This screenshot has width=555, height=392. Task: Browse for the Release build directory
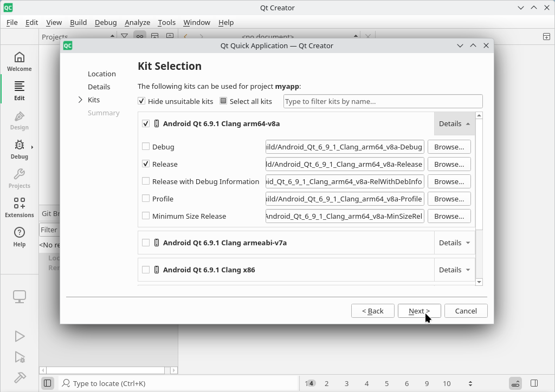tap(449, 164)
